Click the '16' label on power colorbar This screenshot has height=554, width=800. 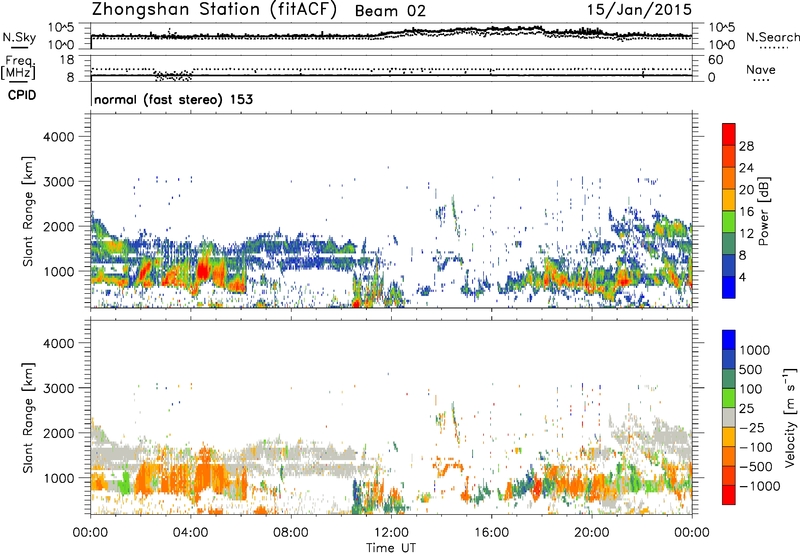746,212
